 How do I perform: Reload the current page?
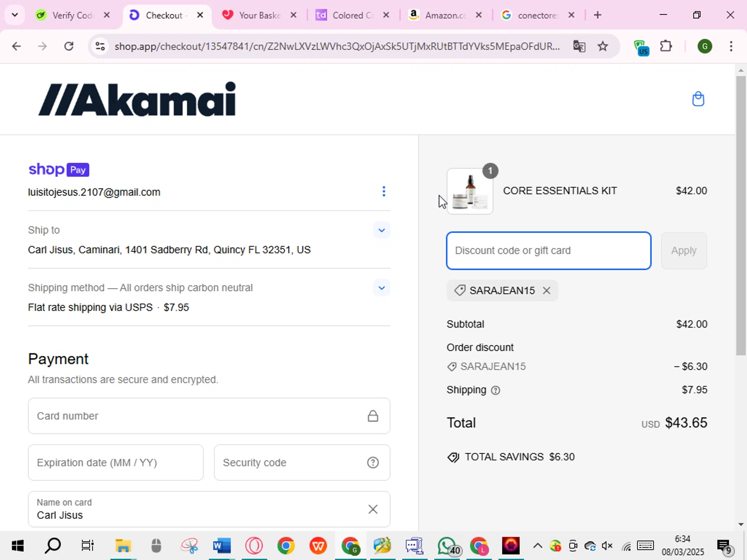pyautogui.click(x=69, y=46)
